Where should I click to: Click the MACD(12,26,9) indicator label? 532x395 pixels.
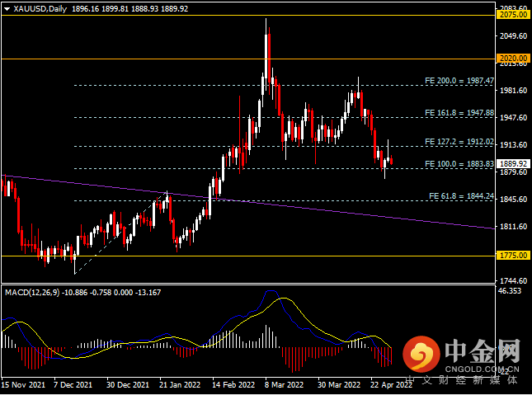tap(32, 293)
